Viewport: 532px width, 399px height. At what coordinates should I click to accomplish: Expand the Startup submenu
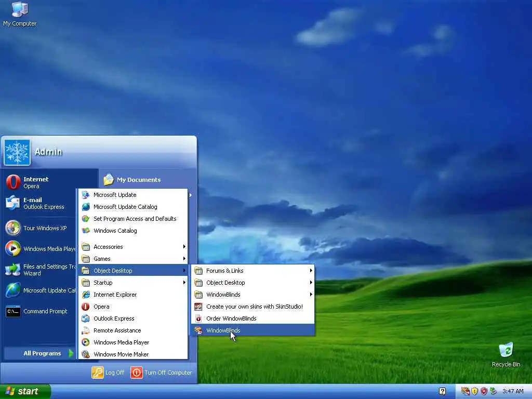pos(133,282)
